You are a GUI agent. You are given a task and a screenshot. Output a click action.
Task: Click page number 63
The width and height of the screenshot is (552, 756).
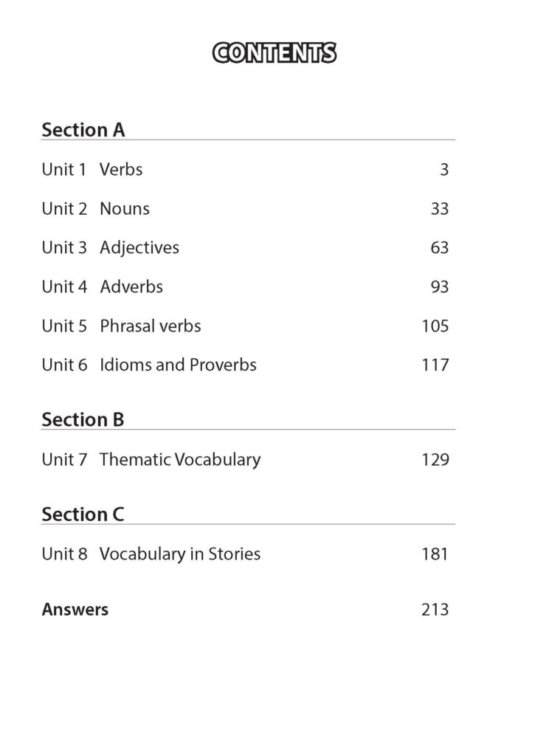tap(439, 248)
